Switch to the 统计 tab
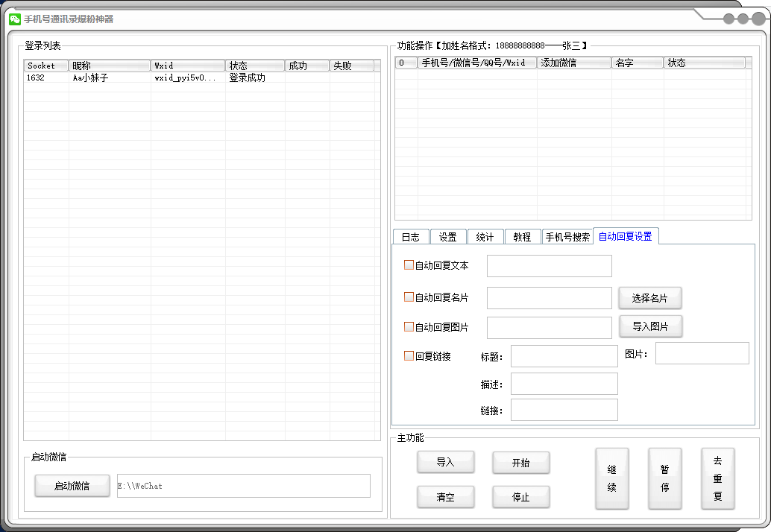 pos(485,236)
